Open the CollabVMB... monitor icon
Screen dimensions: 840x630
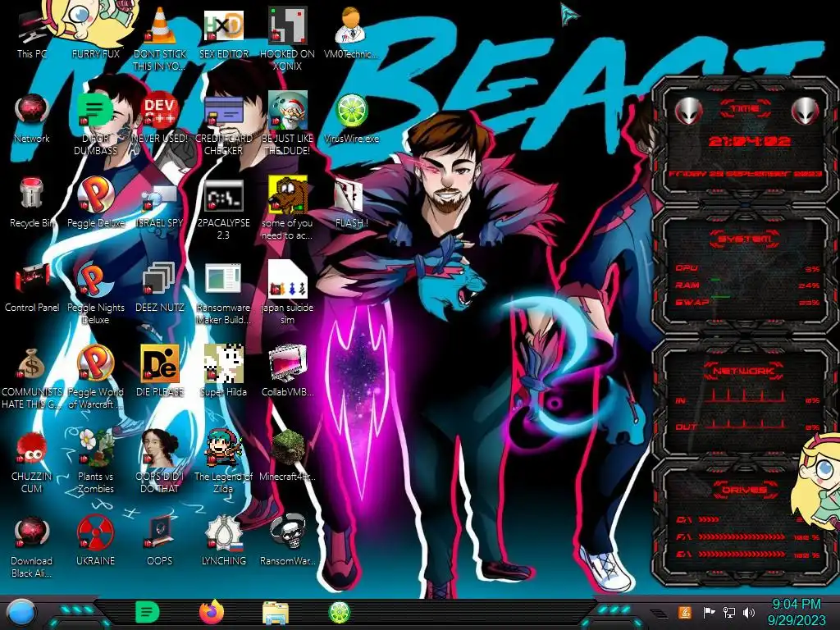pyautogui.click(x=287, y=371)
